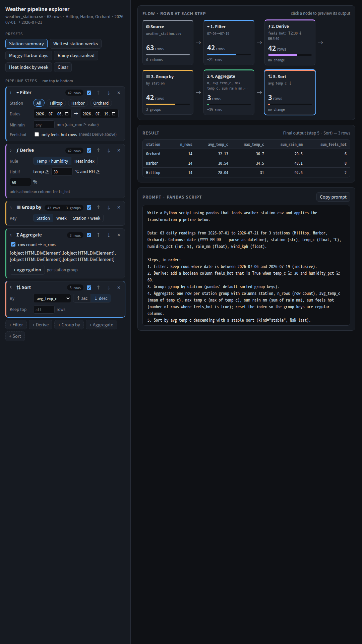
Task: Choose Heat index derive rule
Action: coord(84,161)
